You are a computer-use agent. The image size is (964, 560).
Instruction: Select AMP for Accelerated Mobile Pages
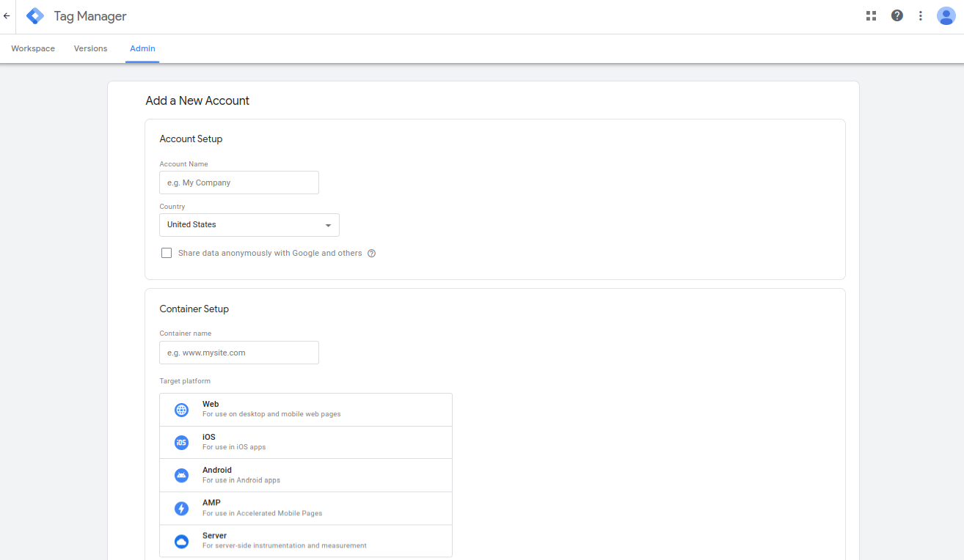[x=306, y=507]
